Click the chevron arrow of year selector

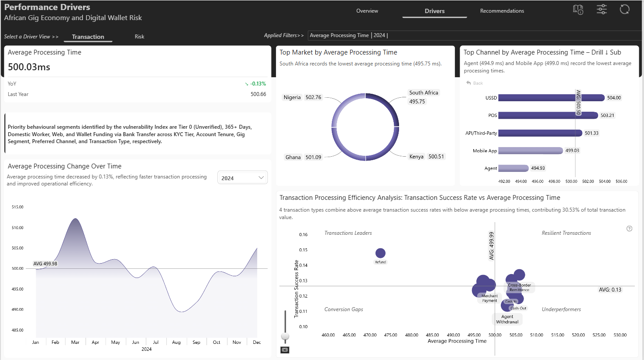[261, 178]
